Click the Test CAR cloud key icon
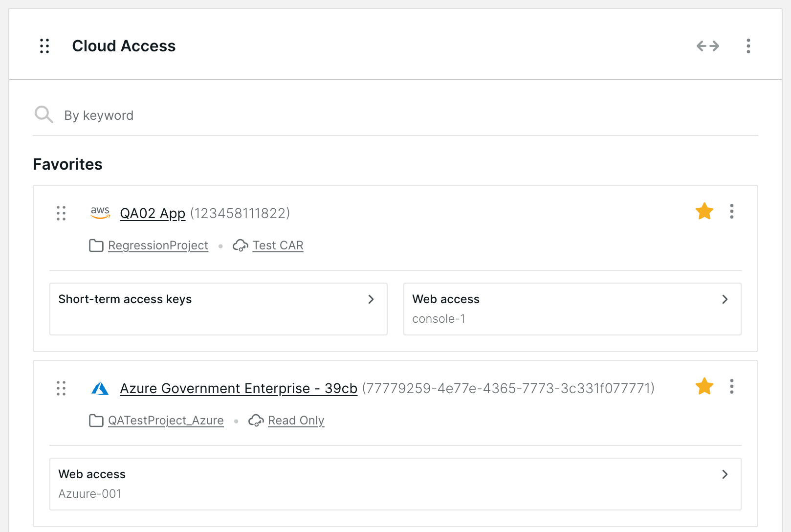This screenshot has width=791, height=532. click(x=241, y=245)
